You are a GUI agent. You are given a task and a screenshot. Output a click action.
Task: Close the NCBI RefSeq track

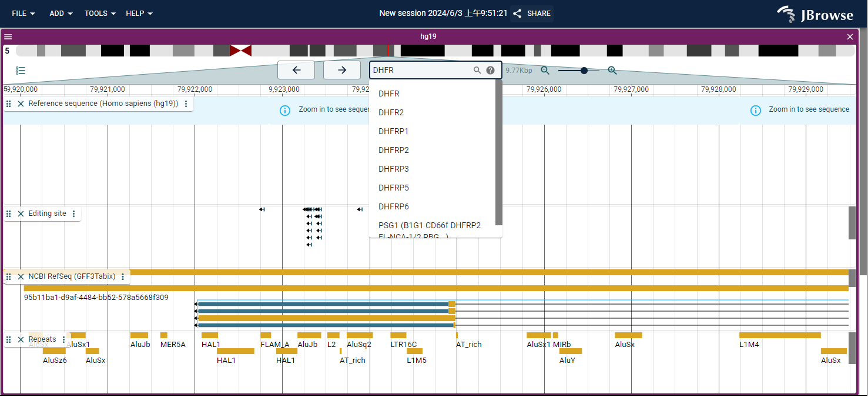coord(21,276)
